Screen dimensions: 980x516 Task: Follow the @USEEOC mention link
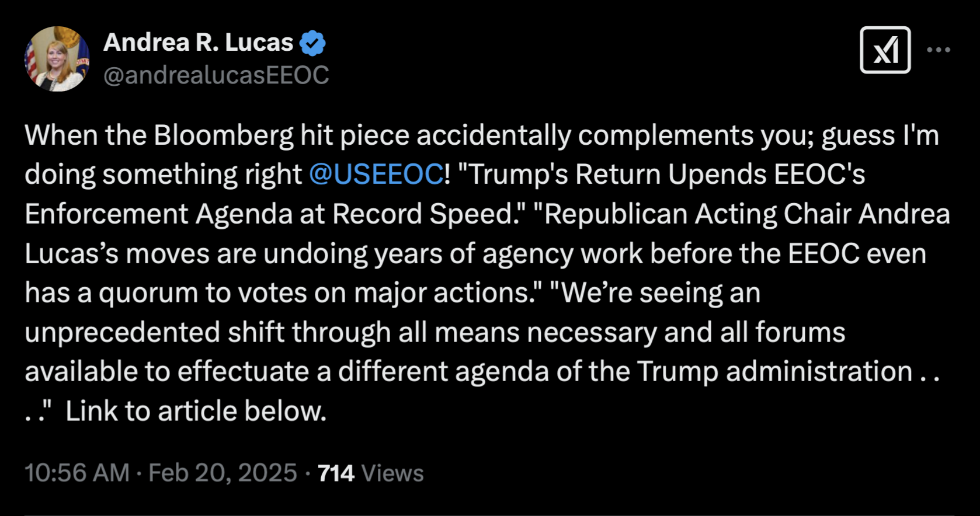click(x=376, y=175)
